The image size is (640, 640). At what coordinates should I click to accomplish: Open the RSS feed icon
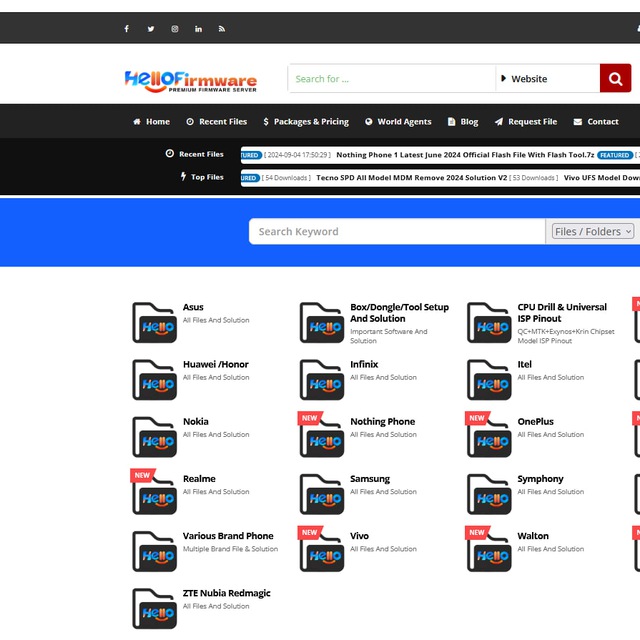pos(222,29)
